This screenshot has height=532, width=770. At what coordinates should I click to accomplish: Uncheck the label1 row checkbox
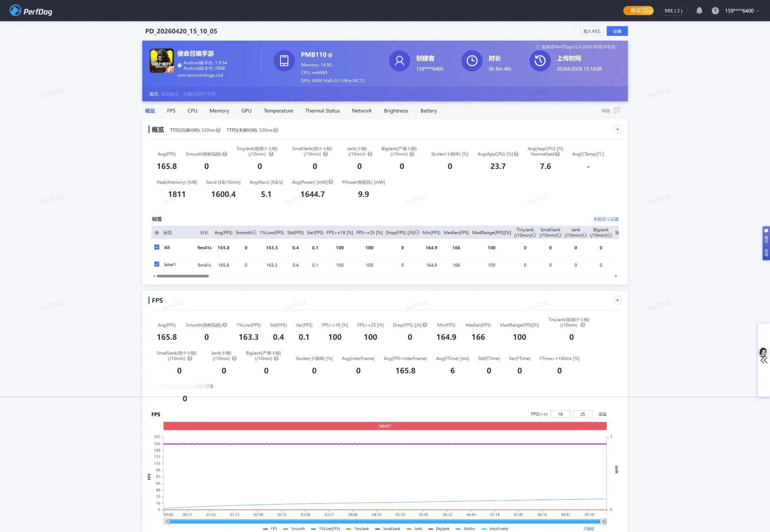157,264
